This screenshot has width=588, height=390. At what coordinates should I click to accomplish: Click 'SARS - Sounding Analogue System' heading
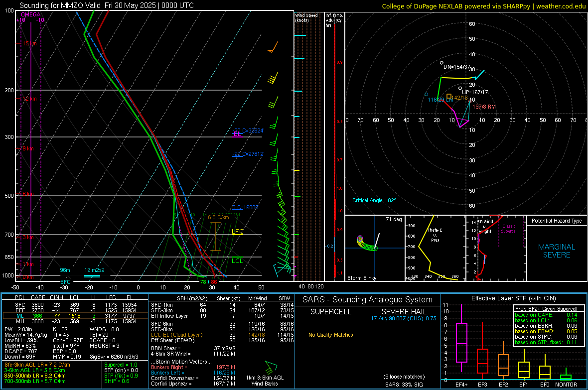368,299
